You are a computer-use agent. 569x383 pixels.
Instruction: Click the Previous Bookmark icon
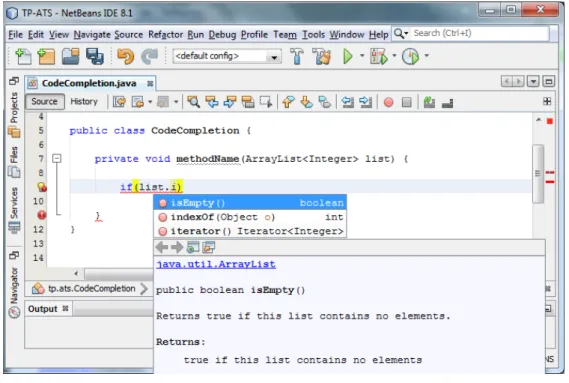pyautogui.click(x=288, y=102)
